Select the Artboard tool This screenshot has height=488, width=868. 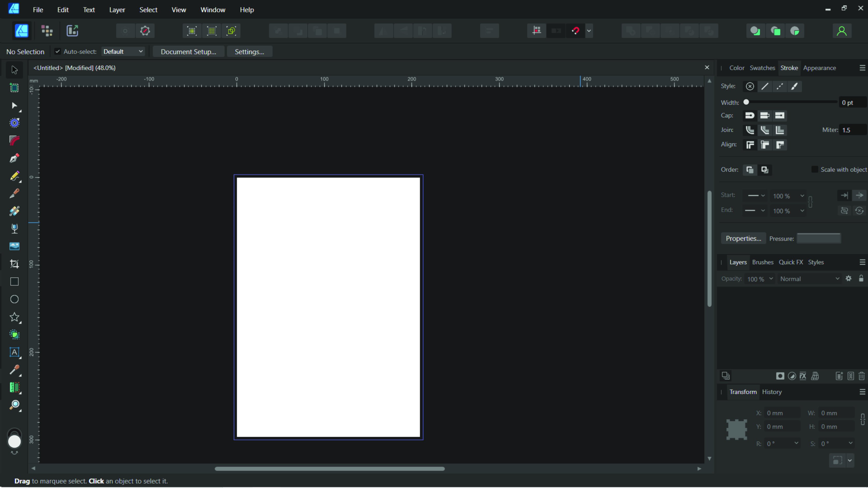pyautogui.click(x=14, y=88)
